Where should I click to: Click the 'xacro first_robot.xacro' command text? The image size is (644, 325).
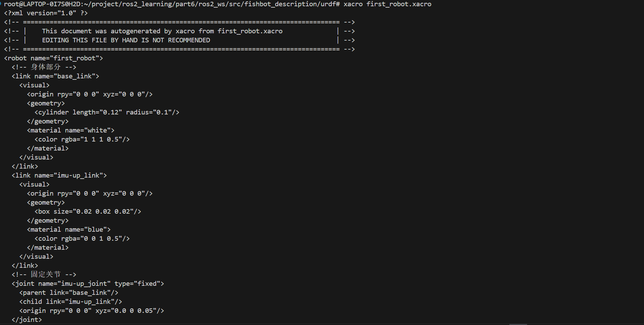coord(387,4)
